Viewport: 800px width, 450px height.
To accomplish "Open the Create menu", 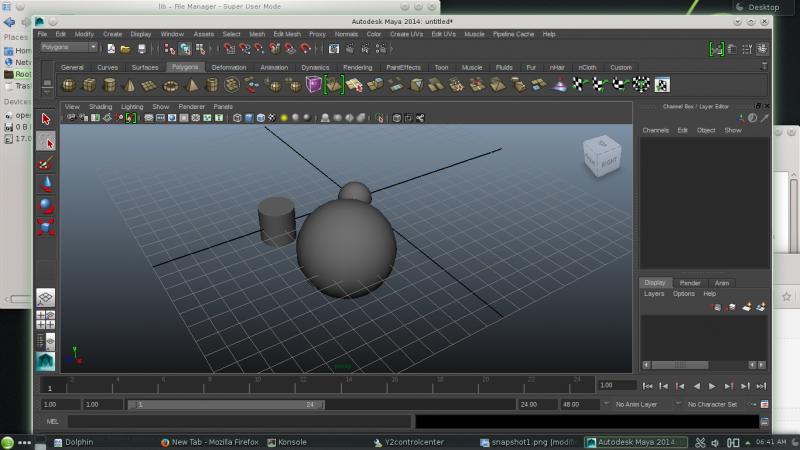I will (x=112, y=34).
